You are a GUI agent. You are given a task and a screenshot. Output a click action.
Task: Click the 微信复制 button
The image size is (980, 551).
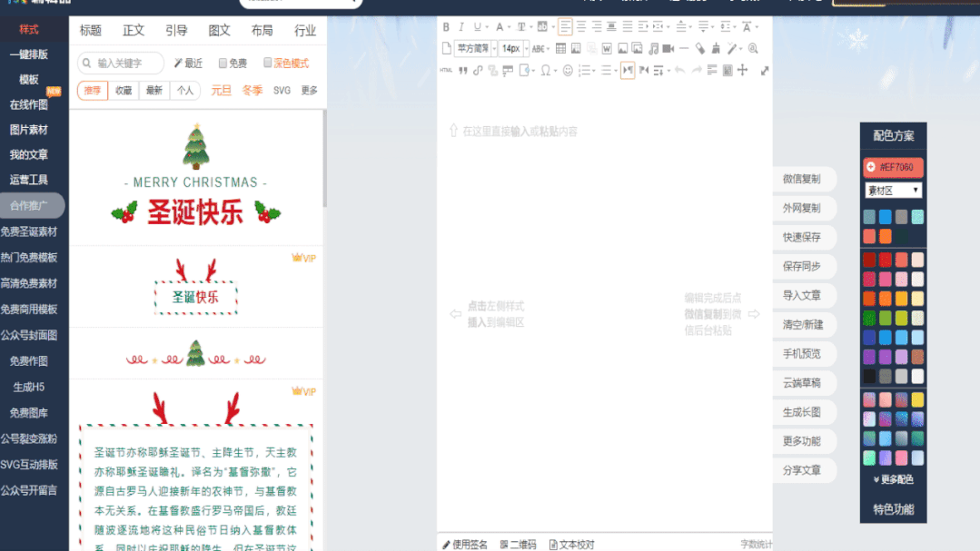coord(803,179)
